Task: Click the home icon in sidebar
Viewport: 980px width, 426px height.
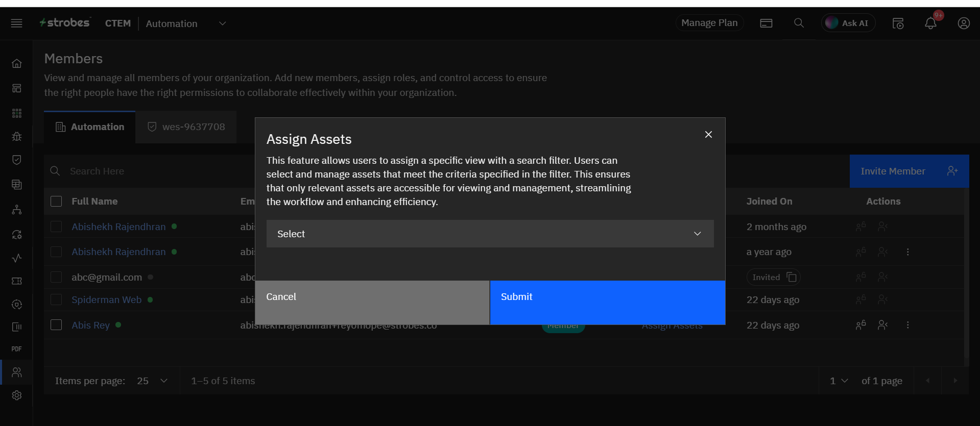Action: coord(17,64)
